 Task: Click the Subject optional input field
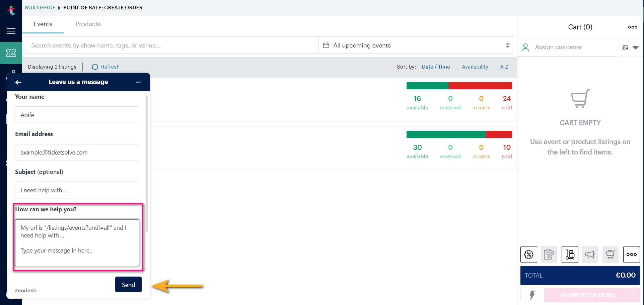click(x=77, y=190)
